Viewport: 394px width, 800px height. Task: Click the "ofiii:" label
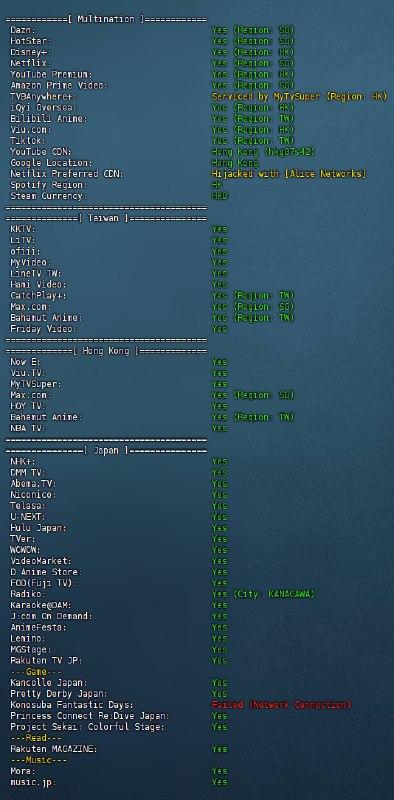coord(26,252)
